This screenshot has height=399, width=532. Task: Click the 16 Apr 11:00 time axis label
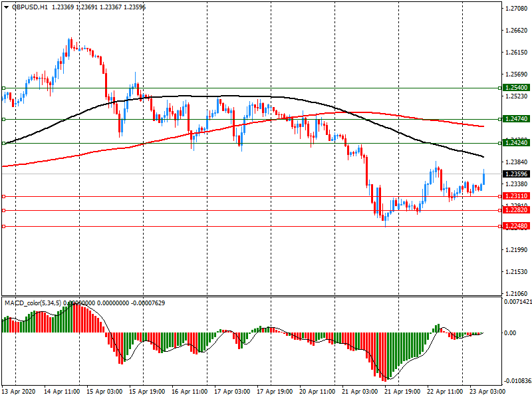(x=190, y=392)
